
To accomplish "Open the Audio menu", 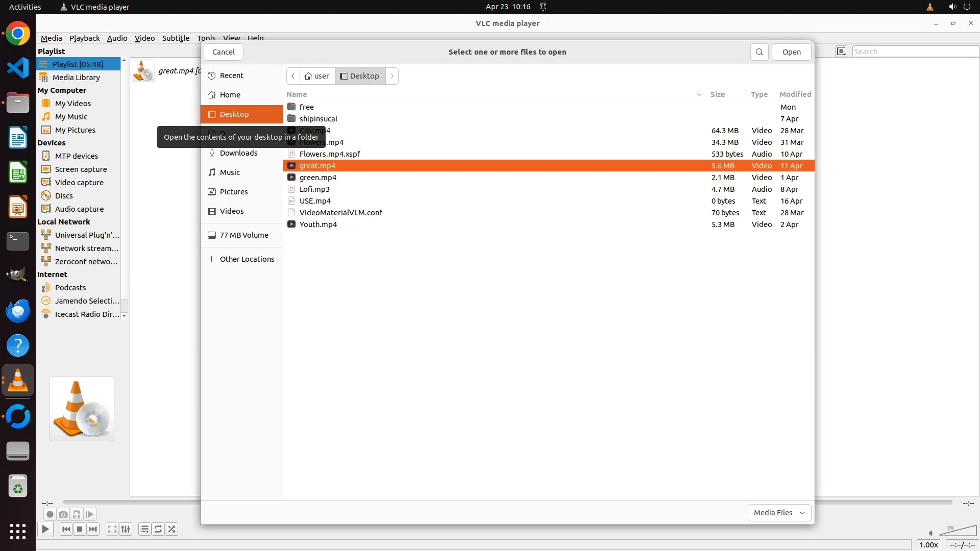I will coord(117,38).
